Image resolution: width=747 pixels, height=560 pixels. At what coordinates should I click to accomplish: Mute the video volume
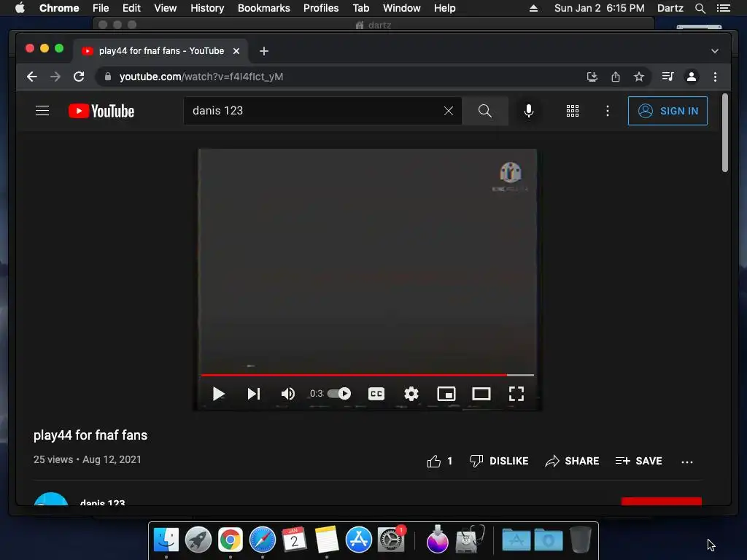(x=287, y=394)
